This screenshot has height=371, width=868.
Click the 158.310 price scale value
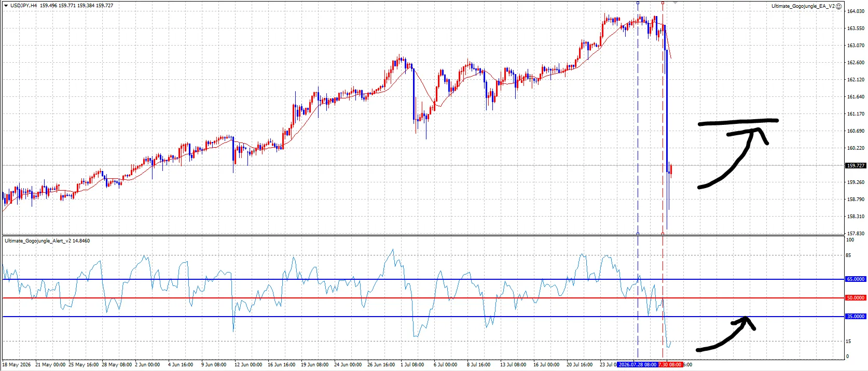click(x=856, y=217)
